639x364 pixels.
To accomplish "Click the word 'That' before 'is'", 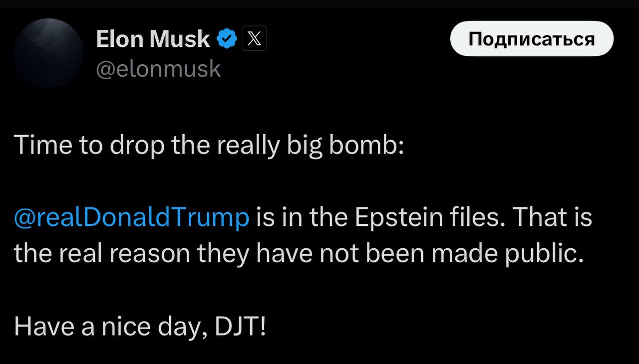I will pos(538,217).
